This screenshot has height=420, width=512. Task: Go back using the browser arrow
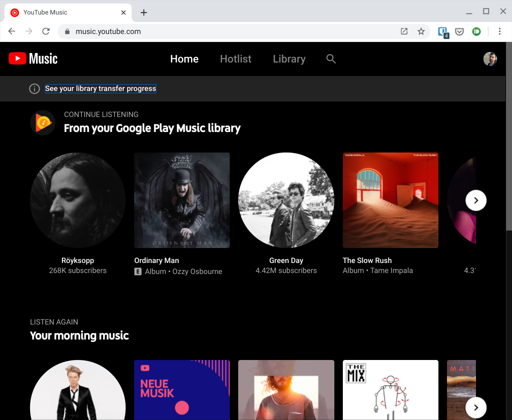tap(12, 31)
